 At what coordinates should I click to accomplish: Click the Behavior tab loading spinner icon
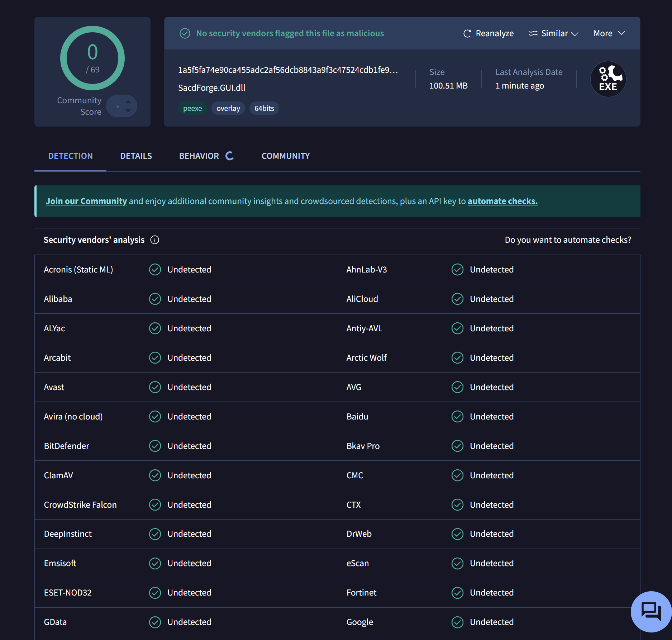click(x=229, y=156)
